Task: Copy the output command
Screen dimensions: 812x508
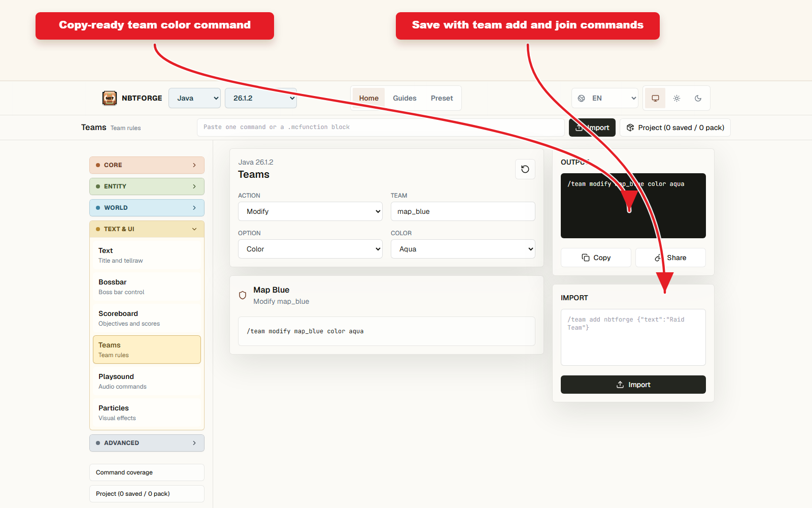Action: pos(596,258)
